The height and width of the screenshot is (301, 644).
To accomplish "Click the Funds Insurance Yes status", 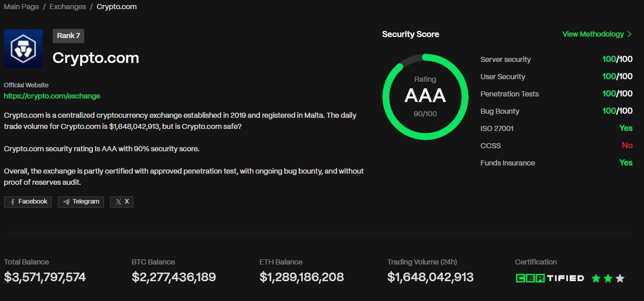I will click(626, 163).
